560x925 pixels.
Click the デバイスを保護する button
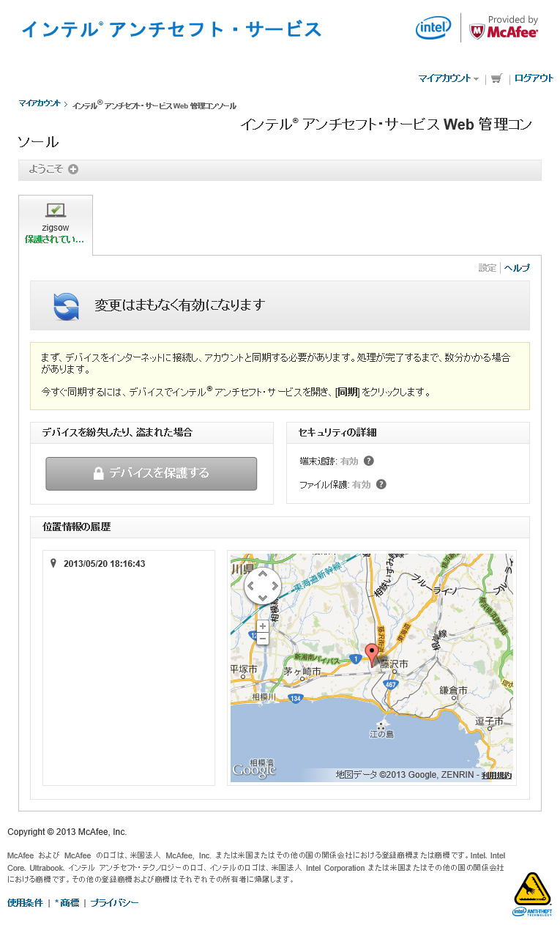(152, 474)
